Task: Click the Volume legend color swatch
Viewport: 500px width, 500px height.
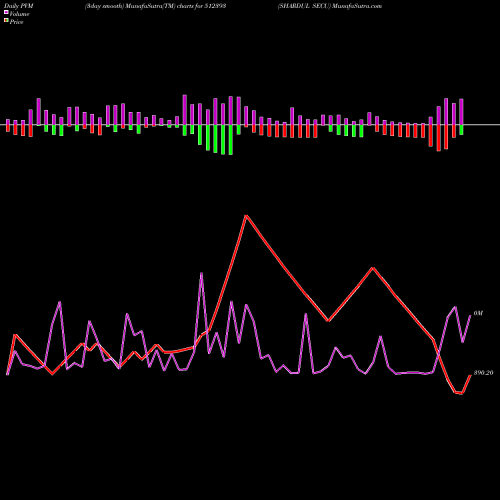Action: (x=6, y=13)
